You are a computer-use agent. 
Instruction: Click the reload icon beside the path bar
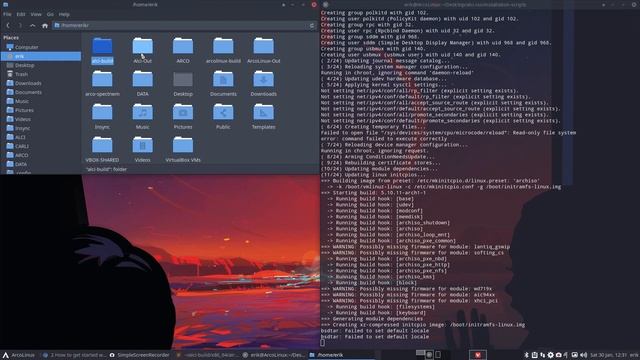pyautogui.click(x=312, y=25)
